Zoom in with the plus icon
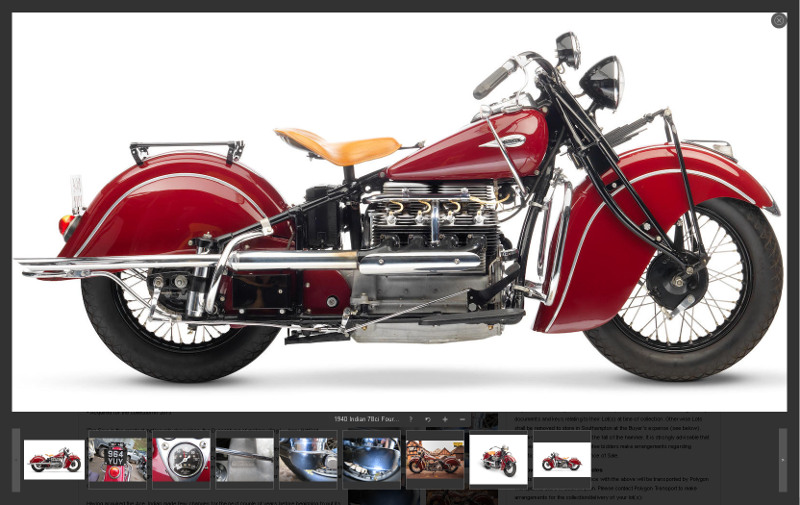Viewport: 800px width, 505px height. coord(445,419)
